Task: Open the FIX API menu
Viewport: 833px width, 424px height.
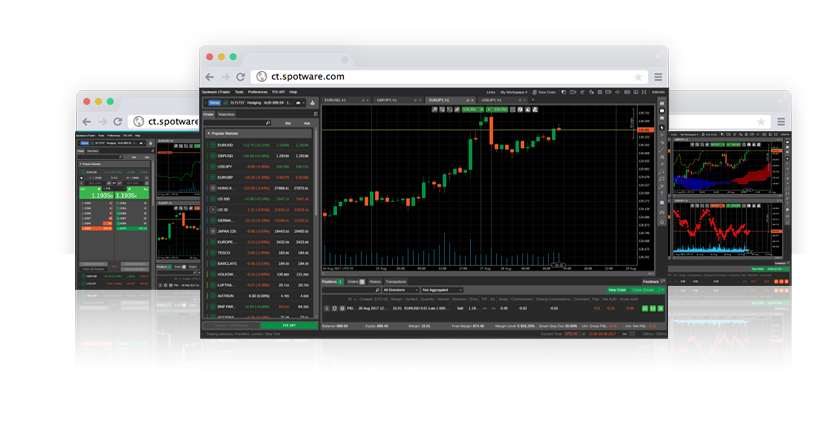Action: [278, 92]
